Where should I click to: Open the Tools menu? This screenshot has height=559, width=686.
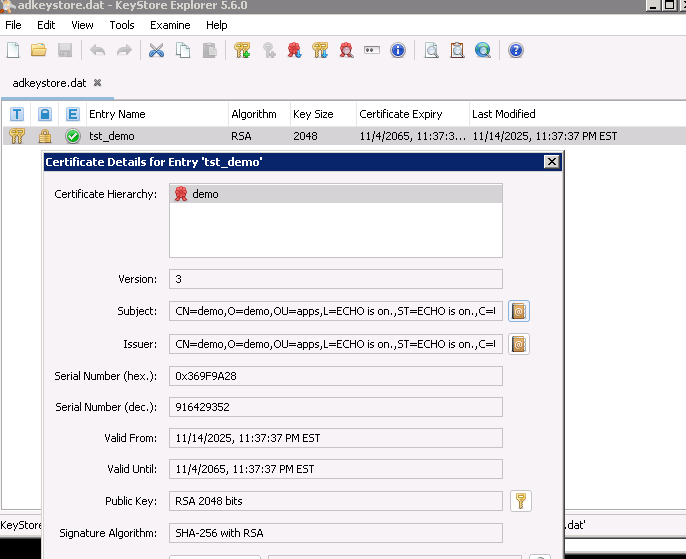pyautogui.click(x=122, y=25)
